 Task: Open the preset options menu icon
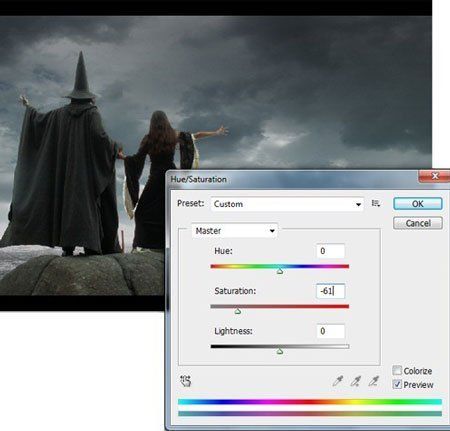pyautogui.click(x=376, y=203)
